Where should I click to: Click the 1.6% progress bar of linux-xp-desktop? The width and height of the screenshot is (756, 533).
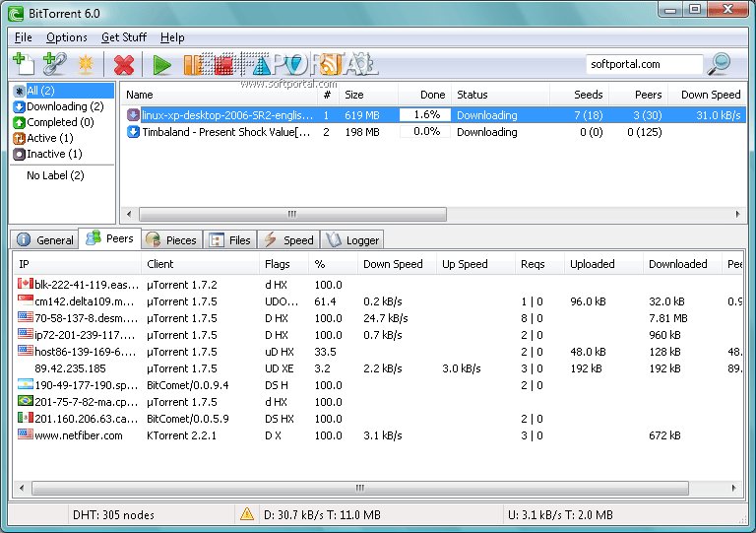point(425,115)
